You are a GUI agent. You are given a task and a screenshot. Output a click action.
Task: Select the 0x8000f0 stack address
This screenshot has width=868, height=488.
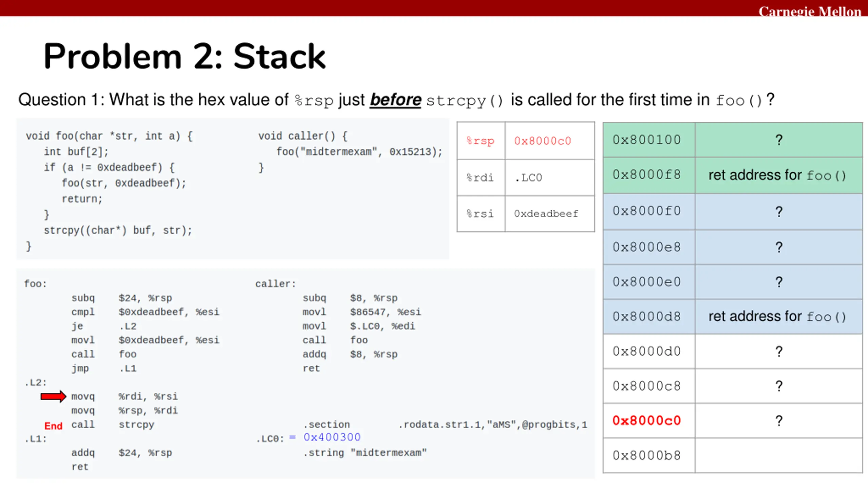pos(647,211)
